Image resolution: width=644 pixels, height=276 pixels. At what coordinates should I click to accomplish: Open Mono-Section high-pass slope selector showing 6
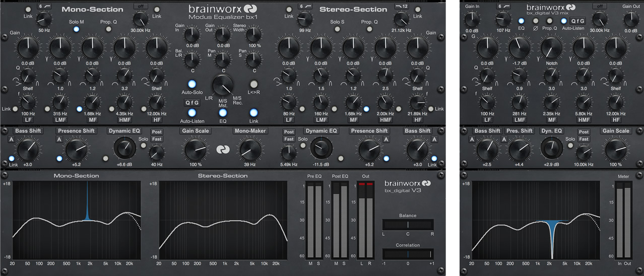[44, 6]
